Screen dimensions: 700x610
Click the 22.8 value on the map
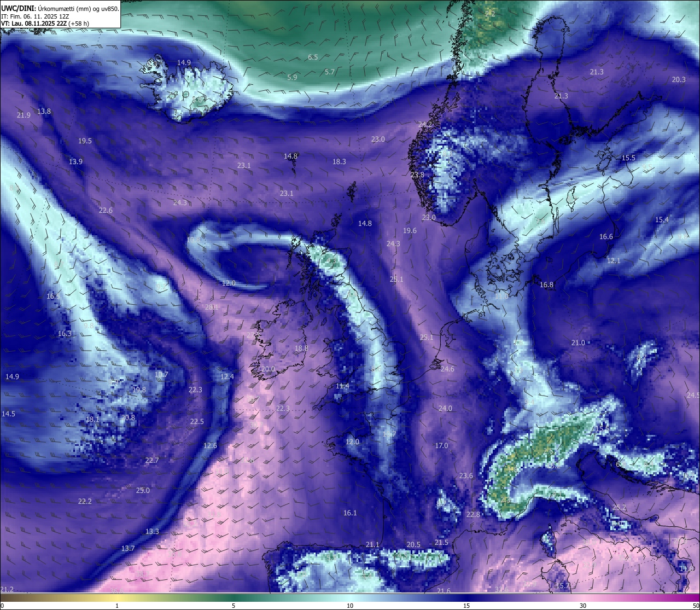pyautogui.click(x=473, y=515)
